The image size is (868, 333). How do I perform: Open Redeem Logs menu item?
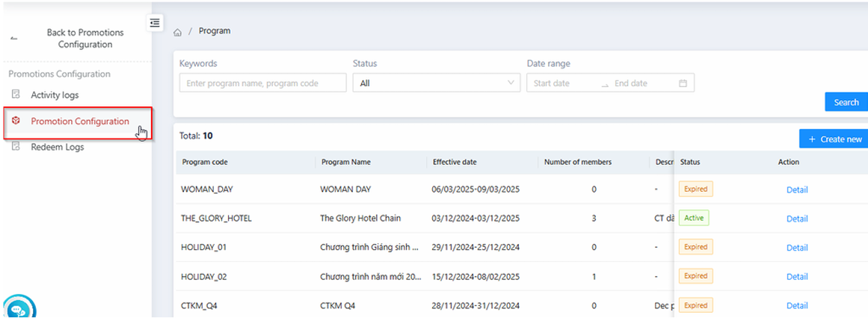[x=58, y=147]
